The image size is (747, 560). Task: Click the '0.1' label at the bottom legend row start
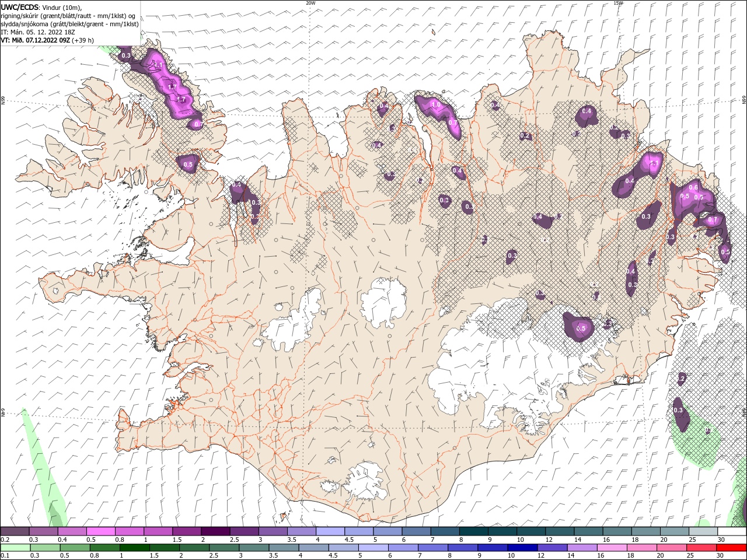click(x=5, y=556)
